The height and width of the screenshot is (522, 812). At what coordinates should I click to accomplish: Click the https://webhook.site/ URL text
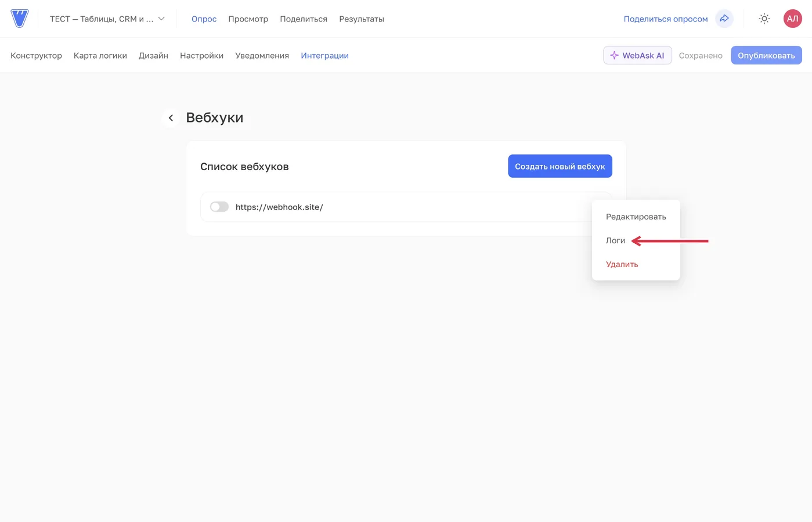[279, 207]
